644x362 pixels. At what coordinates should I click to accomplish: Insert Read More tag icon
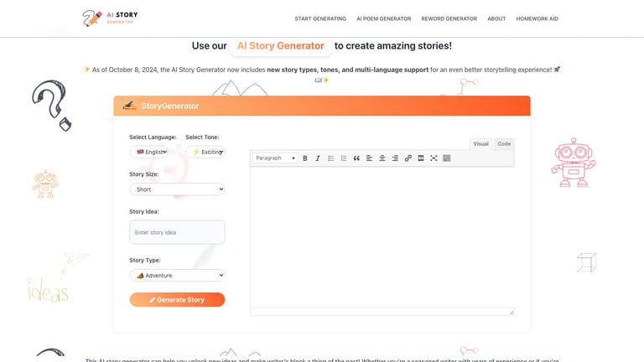tap(421, 158)
